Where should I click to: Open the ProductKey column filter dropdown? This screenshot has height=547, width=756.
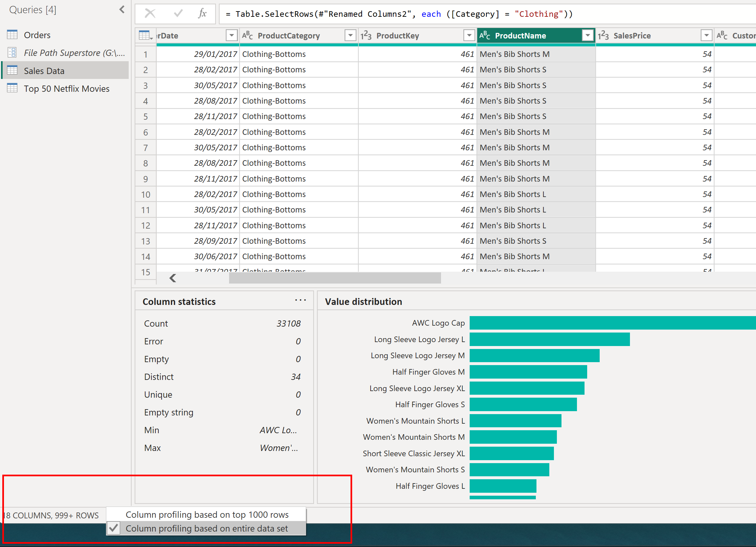(x=469, y=35)
